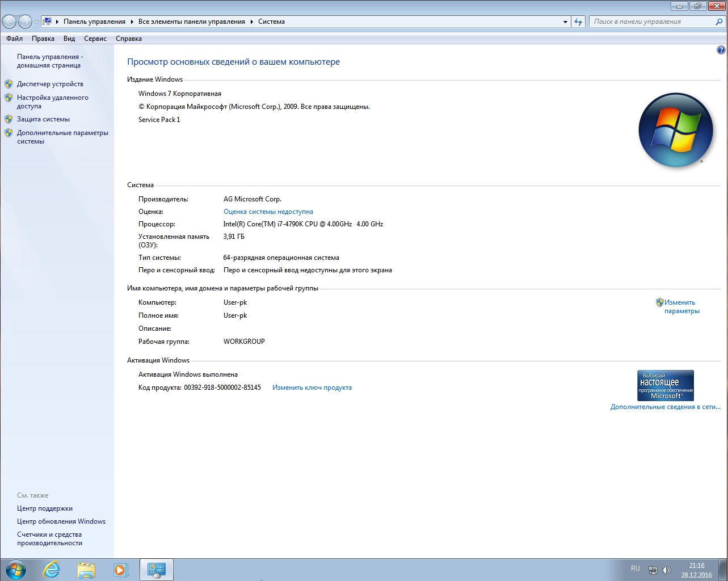
Task: Open the address bar history dropdown
Action: [x=565, y=22]
